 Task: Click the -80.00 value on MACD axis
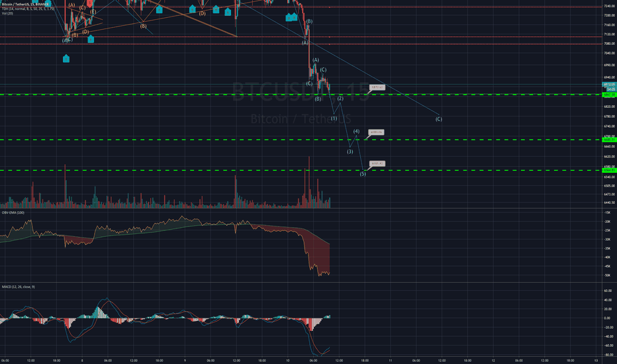tap(608, 355)
